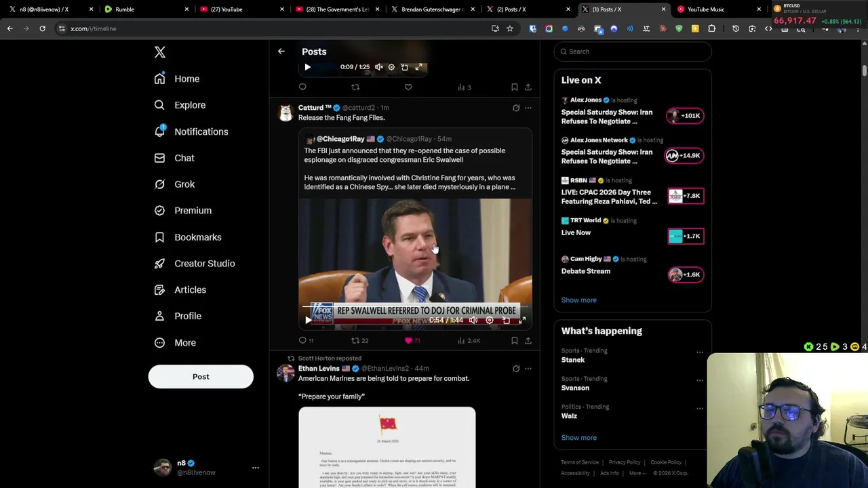Open Articles in the sidebar

[180, 290]
